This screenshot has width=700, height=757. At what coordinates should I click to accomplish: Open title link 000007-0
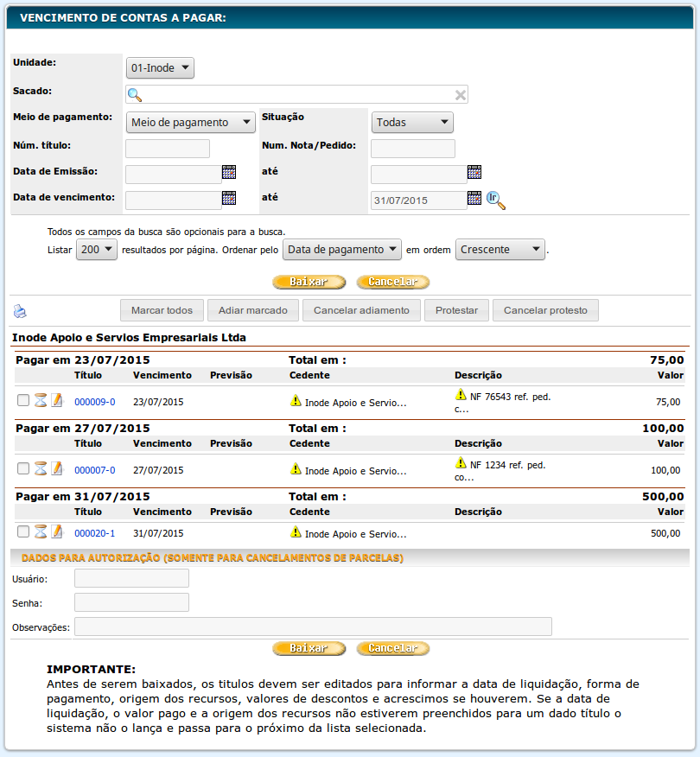point(95,470)
